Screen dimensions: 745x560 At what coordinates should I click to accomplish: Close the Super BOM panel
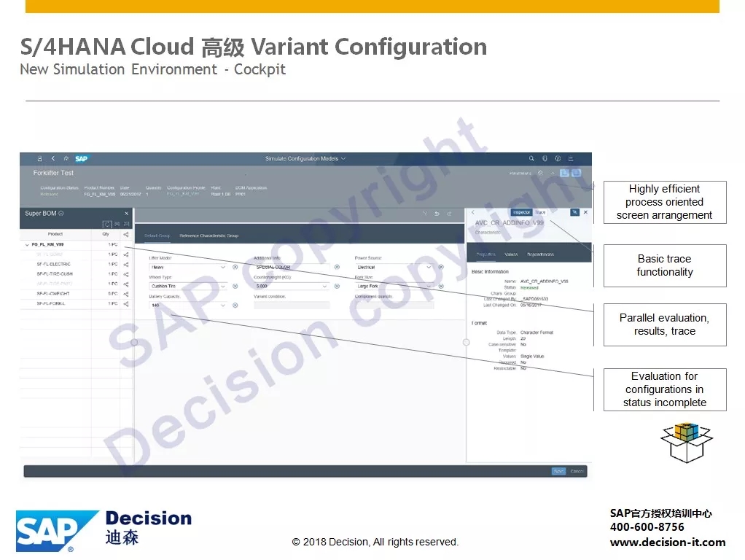(126, 214)
